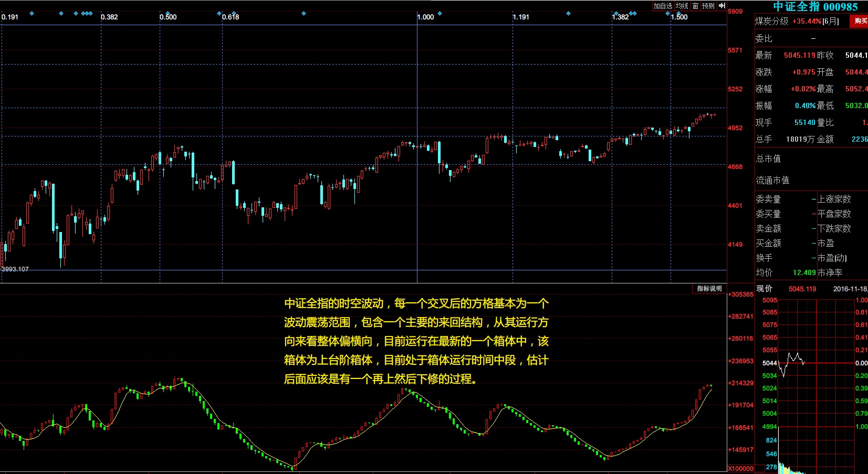Click the 市净率 label

(830, 272)
